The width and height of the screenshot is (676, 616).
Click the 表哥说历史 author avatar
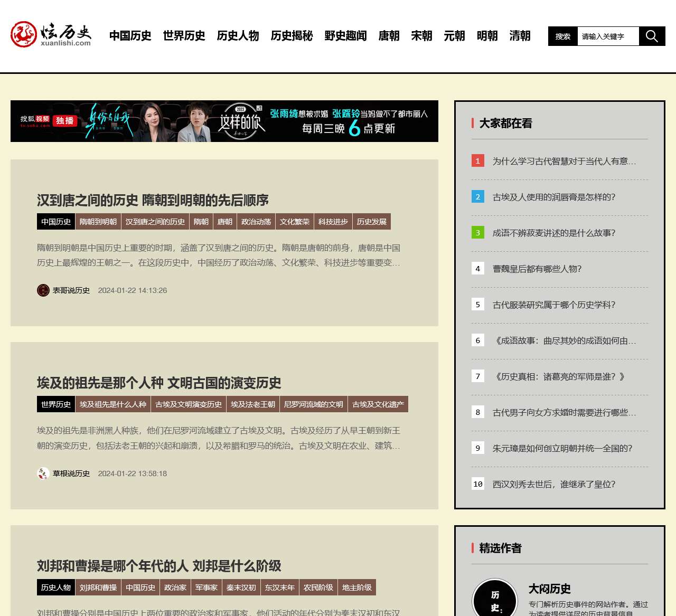pos(43,290)
